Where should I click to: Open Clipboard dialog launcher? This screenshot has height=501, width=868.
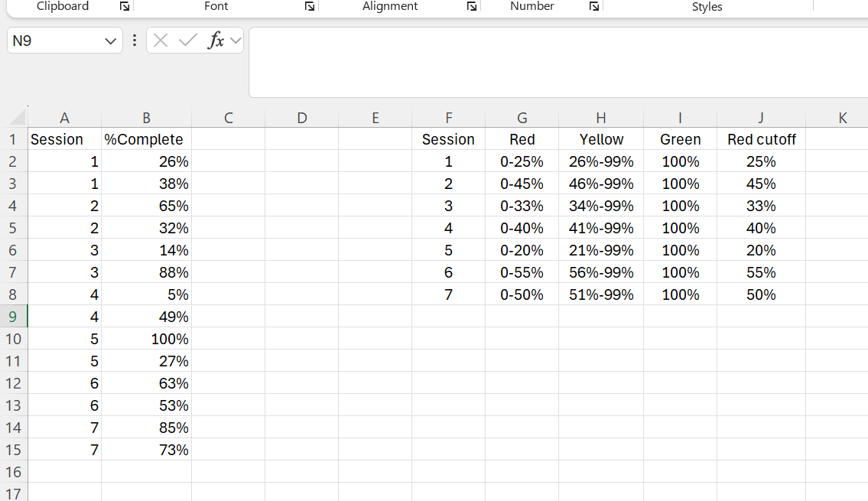click(125, 7)
